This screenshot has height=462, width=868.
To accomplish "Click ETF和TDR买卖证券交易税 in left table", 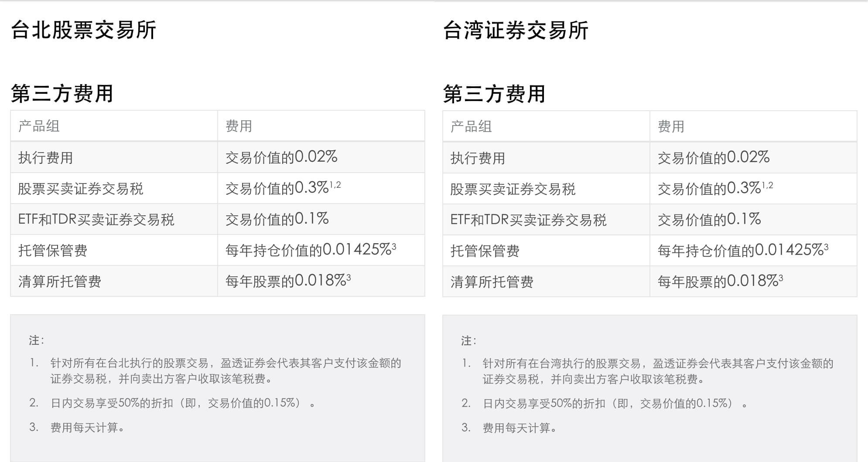I will pos(96,220).
